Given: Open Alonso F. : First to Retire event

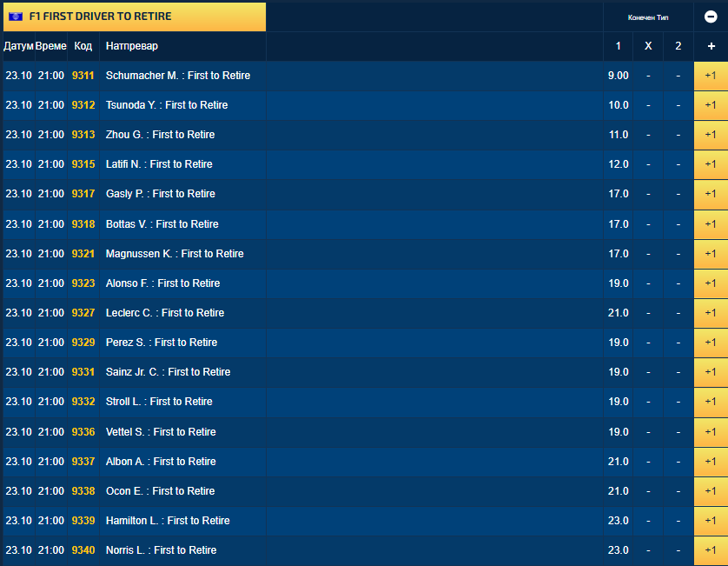Looking at the screenshot, I should click(163, 283).
